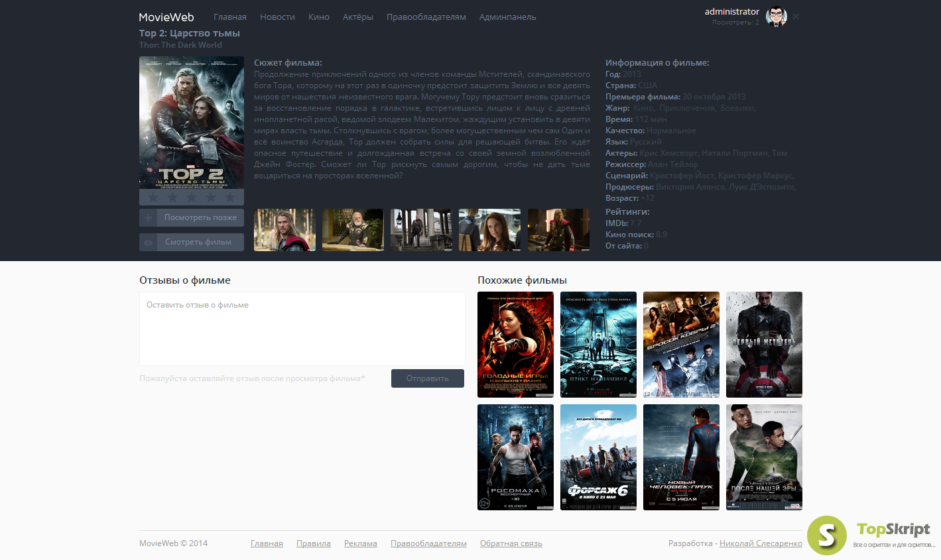
Task: Click the title Тор 2: Царство тьмы
Action: click(190, 33)
